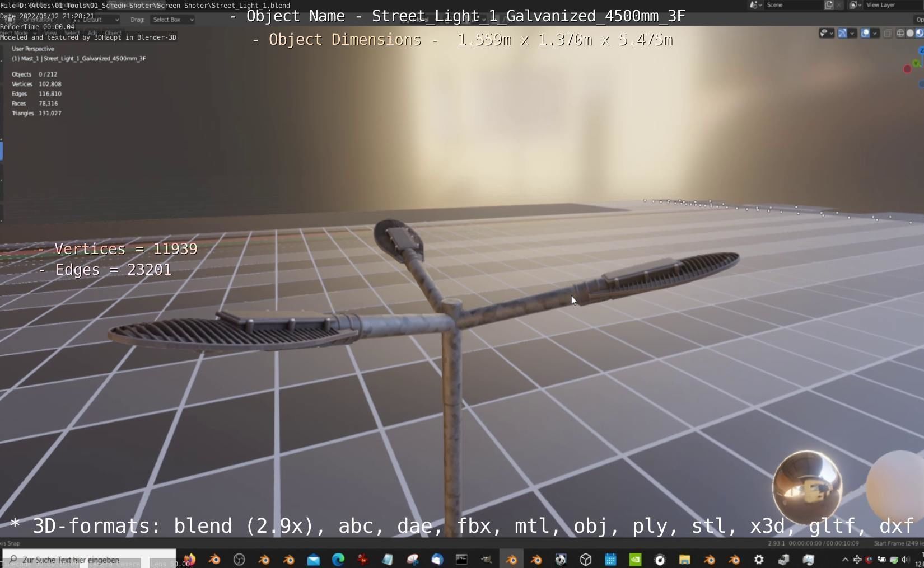Open the Object menu in viewport header
This screenshot has height=568, width=924.
113,33
